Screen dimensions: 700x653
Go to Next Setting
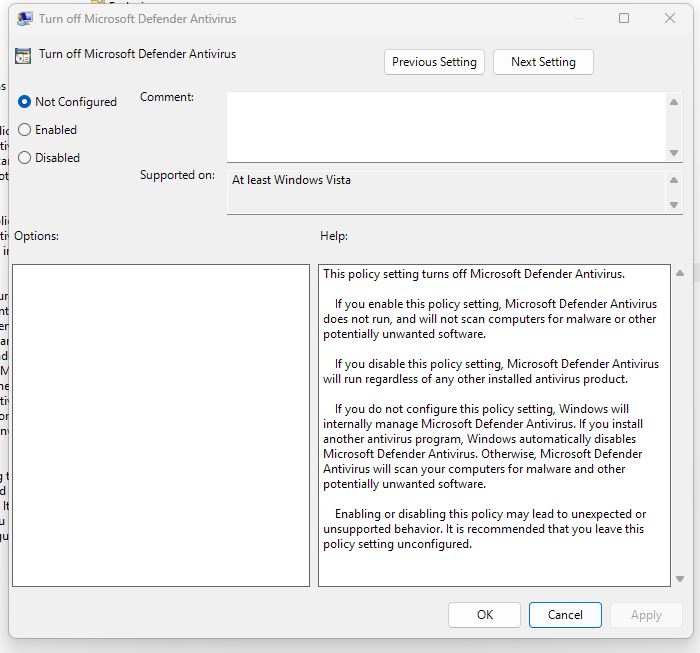(x=543, y=62)
